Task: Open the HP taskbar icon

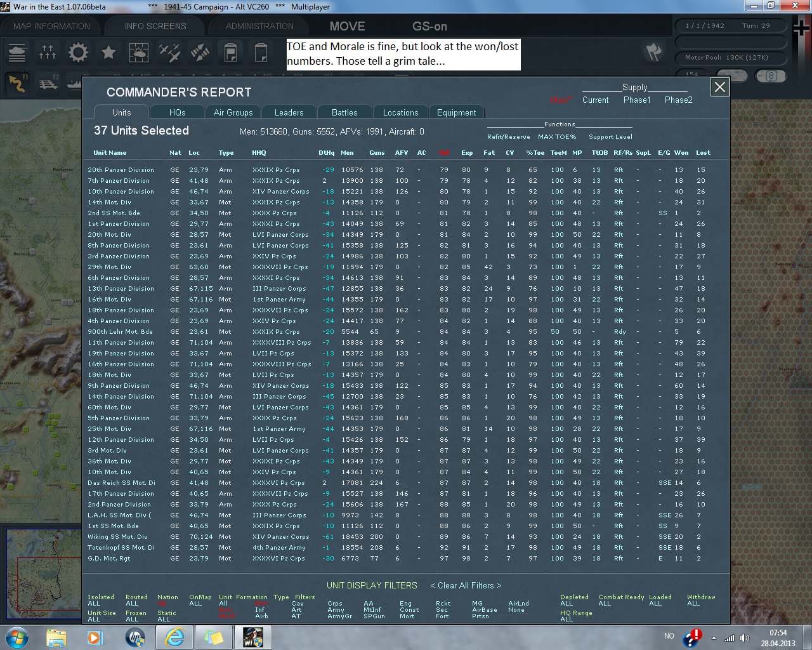Action: 135,637
